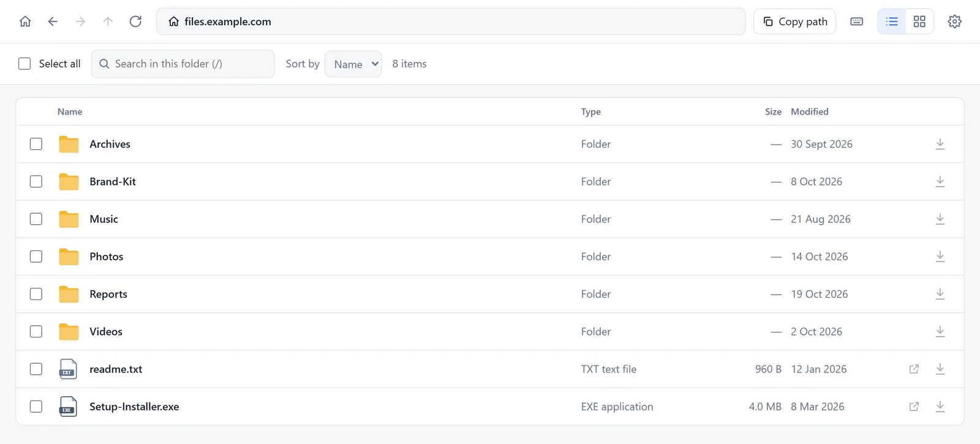Check the Setup-Installer.exe row checkbox
Viewport: 980px width, 444px height.
coord(36,407)
